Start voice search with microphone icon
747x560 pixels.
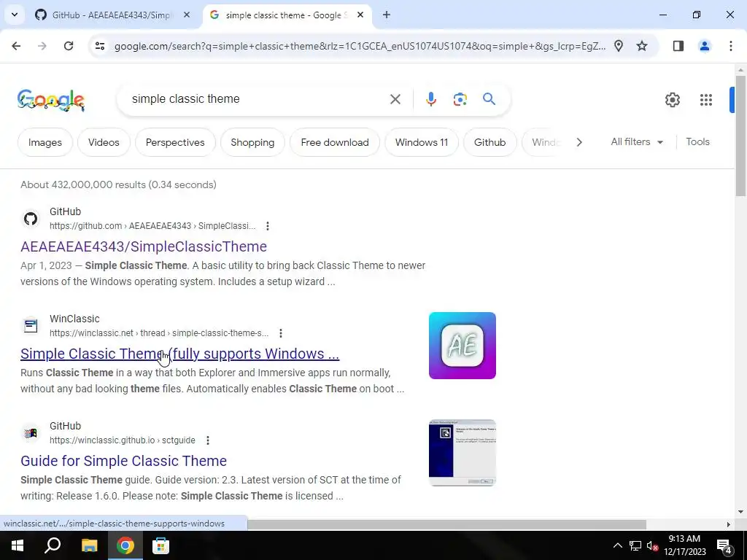[x=430, y=99]
